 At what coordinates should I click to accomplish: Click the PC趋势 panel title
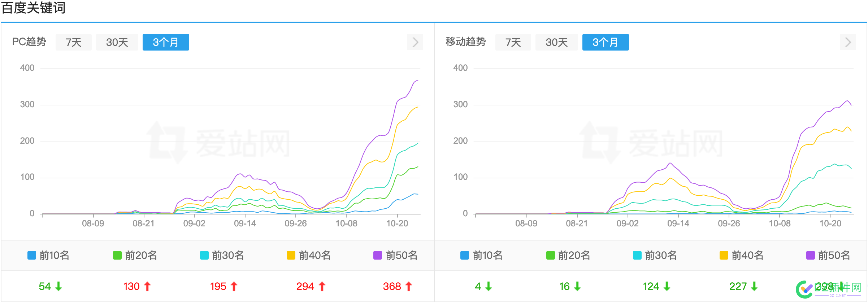(29, 42)
